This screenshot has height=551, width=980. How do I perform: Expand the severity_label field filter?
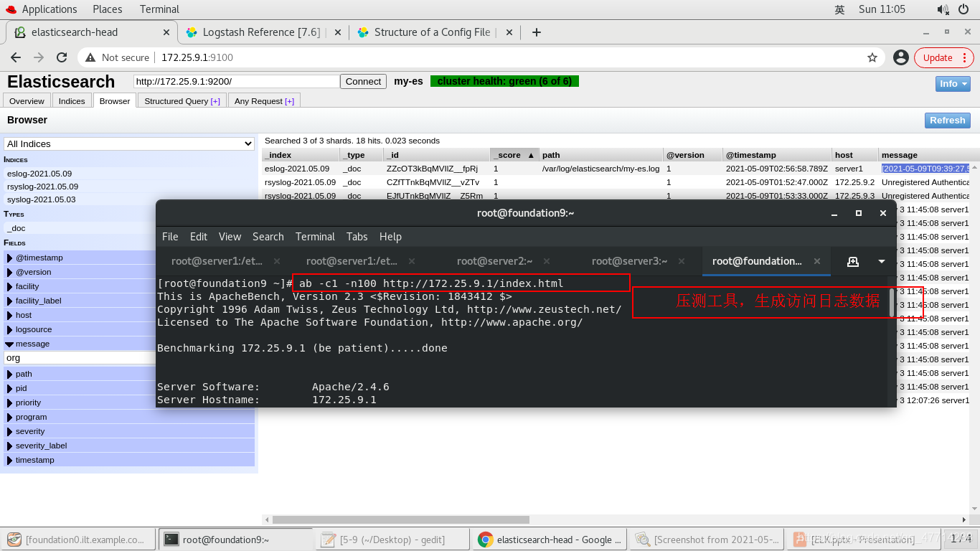point(129,446)
